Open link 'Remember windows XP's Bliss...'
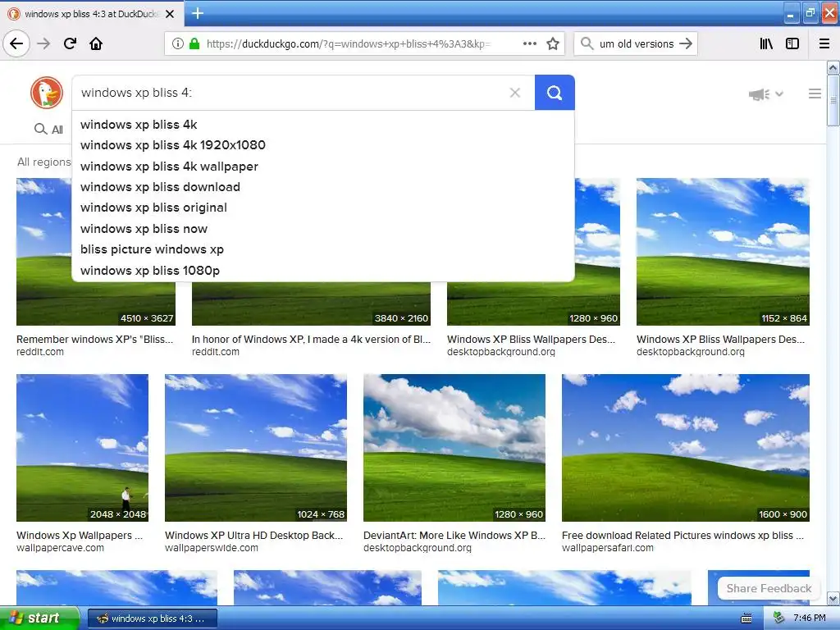Screen dimensions: 840x630 click(x=95, y=339)
